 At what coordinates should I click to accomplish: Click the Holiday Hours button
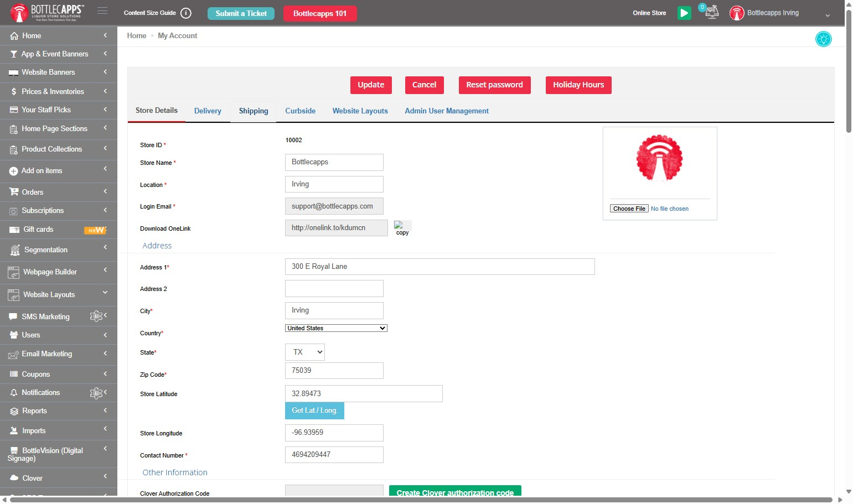(x=578, y=85)
